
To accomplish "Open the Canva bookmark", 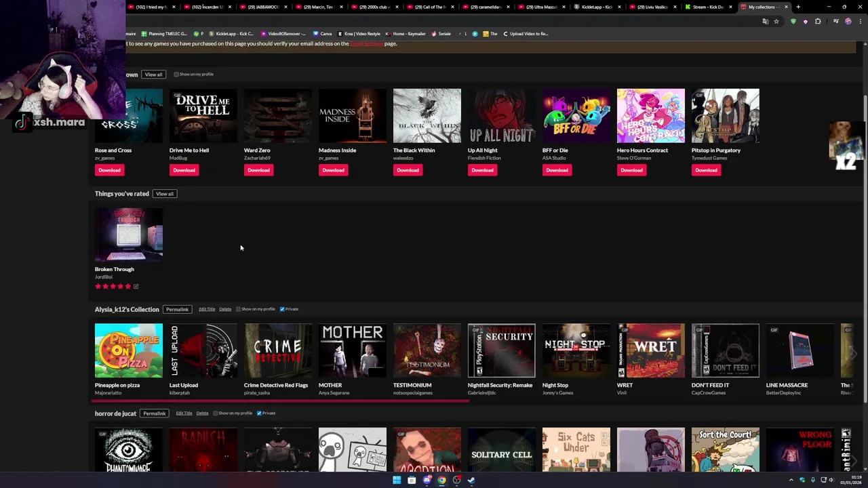I will [323, 33].
